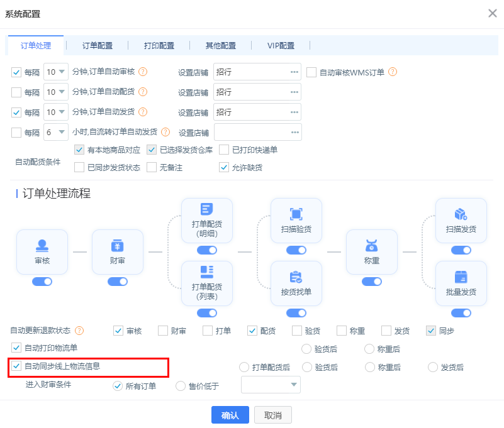Switch to 订单配置 tab
This screenshot has width=504, height=428.
(x=98, y=46)
